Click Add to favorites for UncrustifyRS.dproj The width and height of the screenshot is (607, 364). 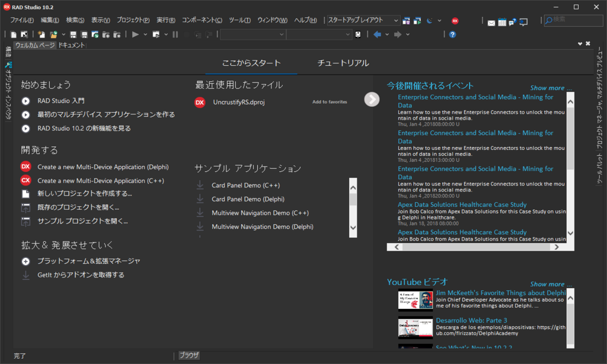[330, 102]
